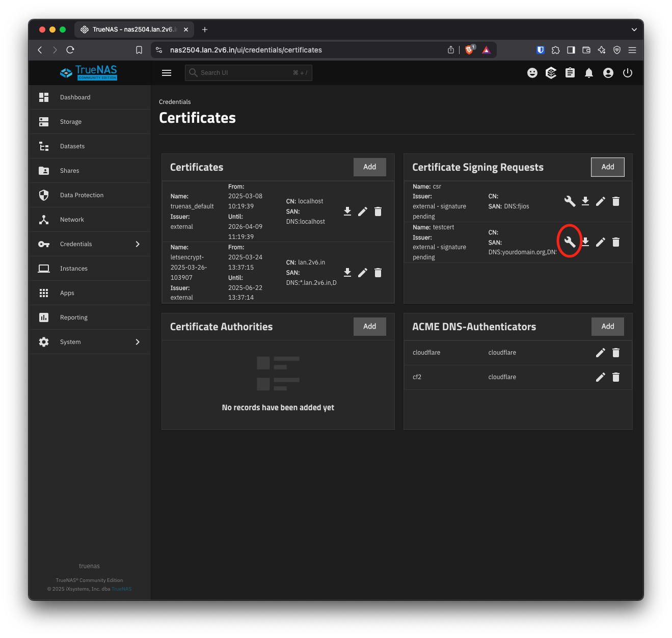
Task: Click the Credentials key icon
Action: click(44, 244)
